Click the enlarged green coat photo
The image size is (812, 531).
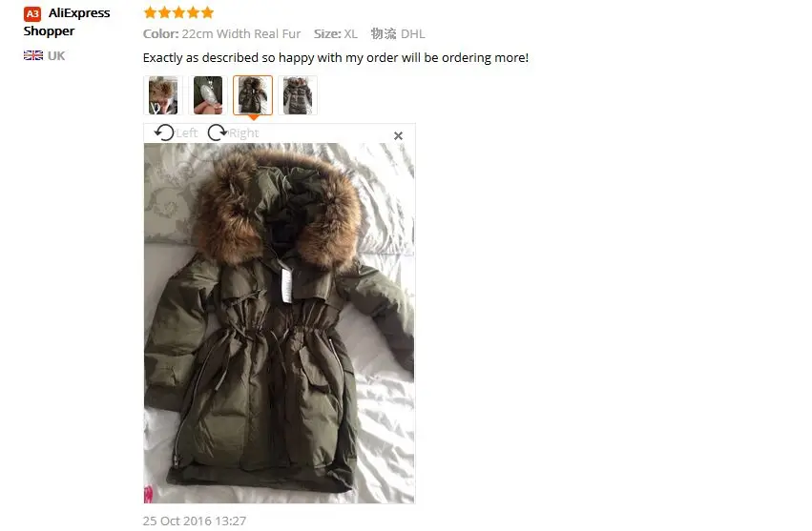tap(280, 323)
